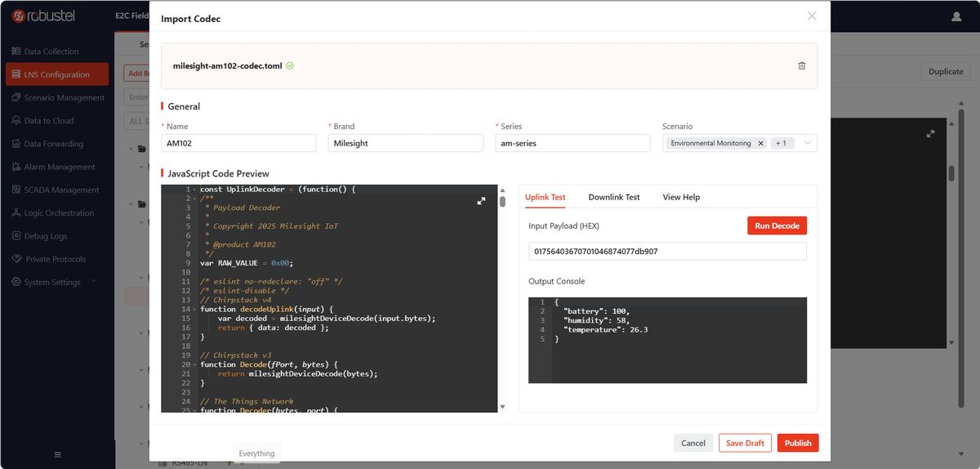
Task: Expand the JavaScript code preview to fullscreen
Action: tap(481, 200)
